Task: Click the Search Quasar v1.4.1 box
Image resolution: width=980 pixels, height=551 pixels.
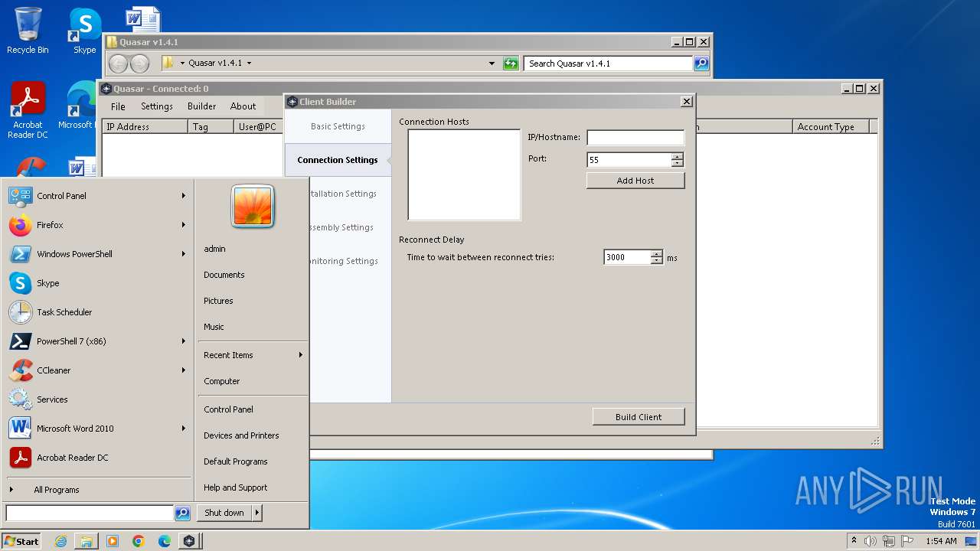Action: (x=609, y=64)
